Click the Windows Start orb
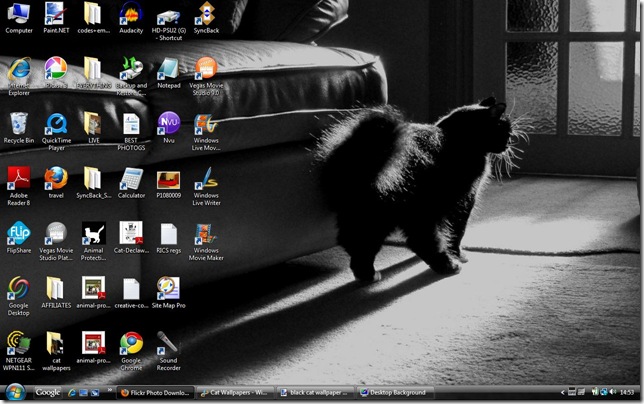 pos(14,392)
